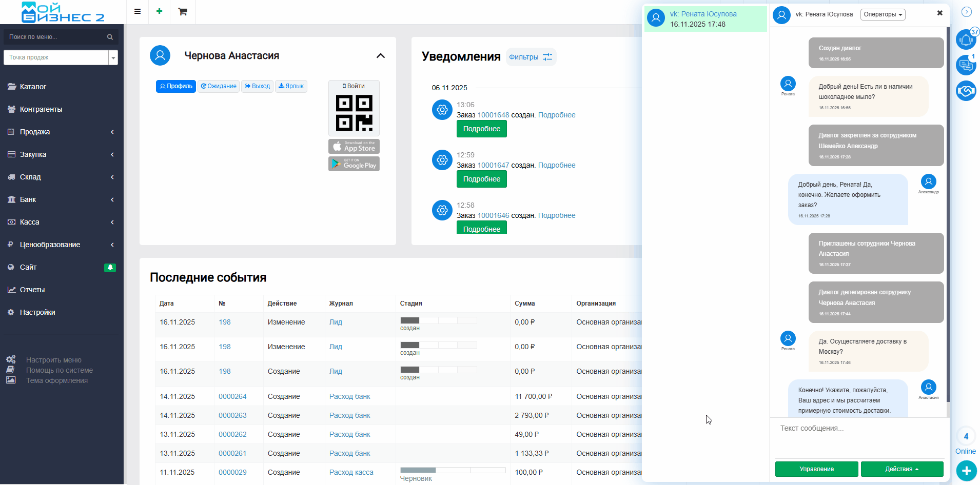Expand the Продажа sidebar menu

click(62, 132)
